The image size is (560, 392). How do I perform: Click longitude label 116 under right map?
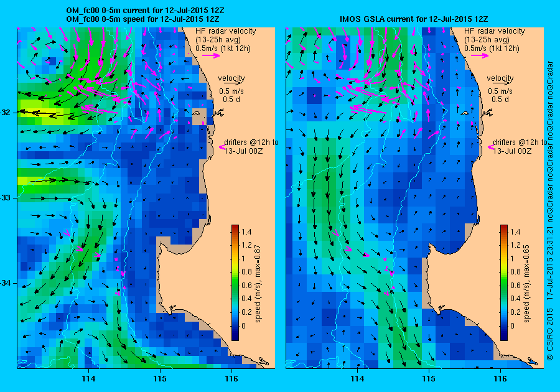[500, 379]
